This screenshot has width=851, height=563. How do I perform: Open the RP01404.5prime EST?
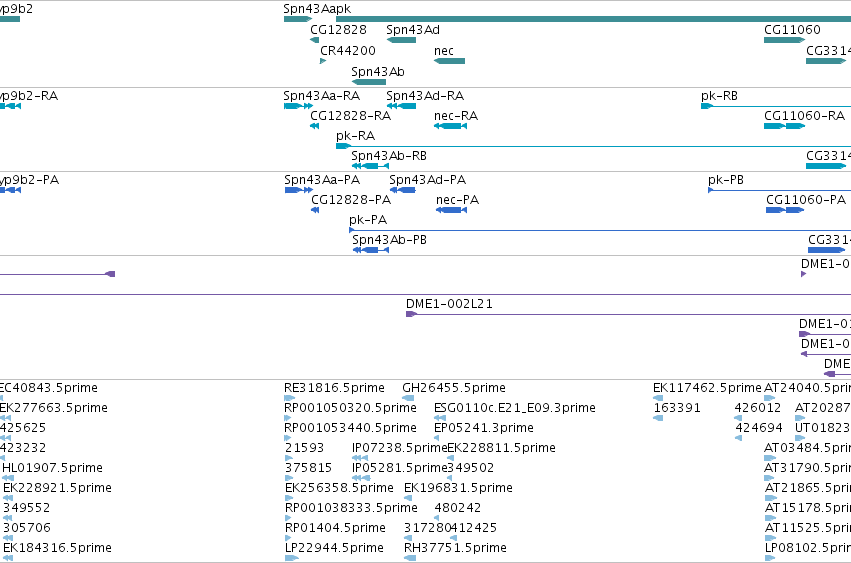pos(289,539)
